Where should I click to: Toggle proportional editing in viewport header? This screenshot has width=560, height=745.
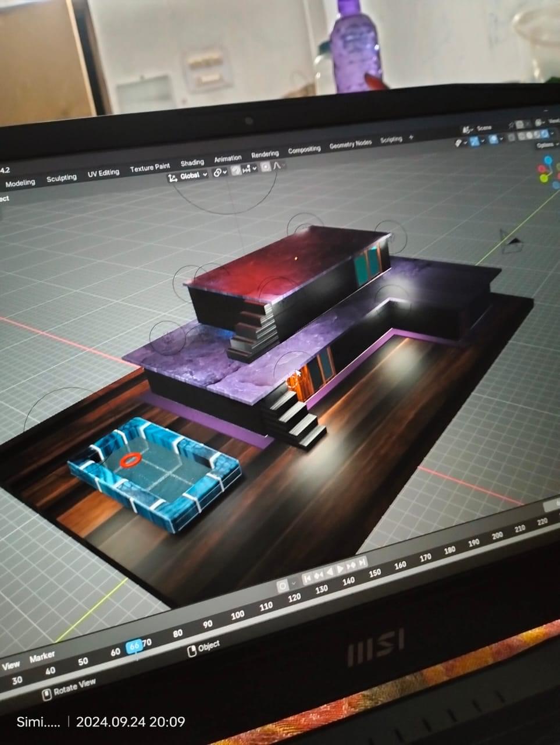[265, 167]
